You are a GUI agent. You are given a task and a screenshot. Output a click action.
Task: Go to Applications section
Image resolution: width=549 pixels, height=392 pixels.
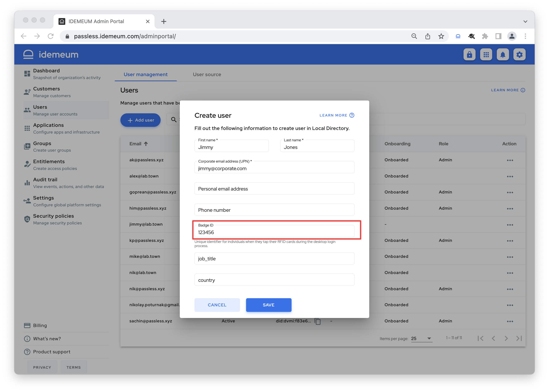[66, 128]
